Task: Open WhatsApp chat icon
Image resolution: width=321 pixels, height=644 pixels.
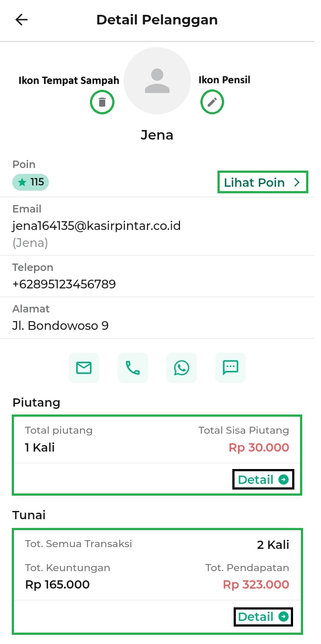Action: pos(182,368)
